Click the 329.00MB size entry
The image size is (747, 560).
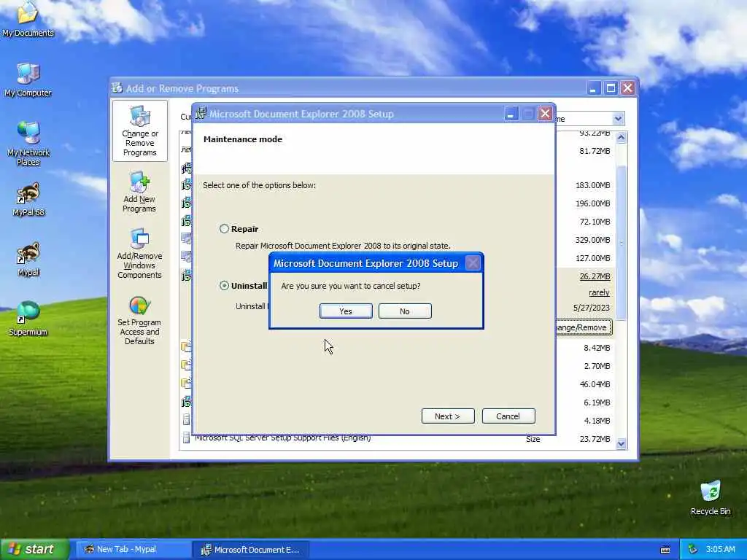tap(592, 240)
